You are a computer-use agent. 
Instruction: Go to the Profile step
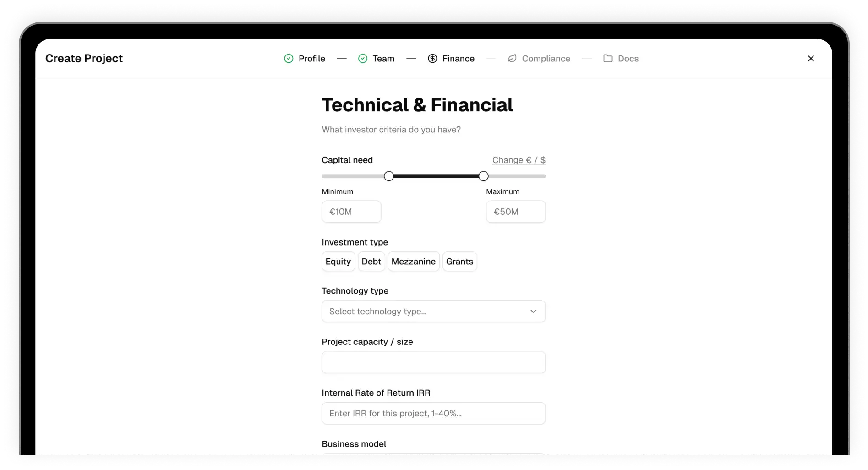click(305, 59)
